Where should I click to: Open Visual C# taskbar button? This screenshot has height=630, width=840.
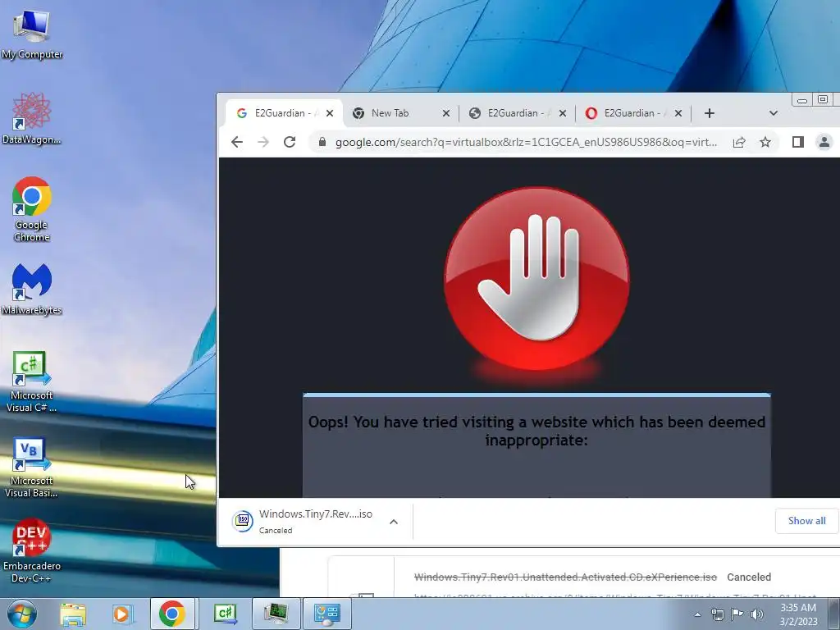click(x=225, y=614)
